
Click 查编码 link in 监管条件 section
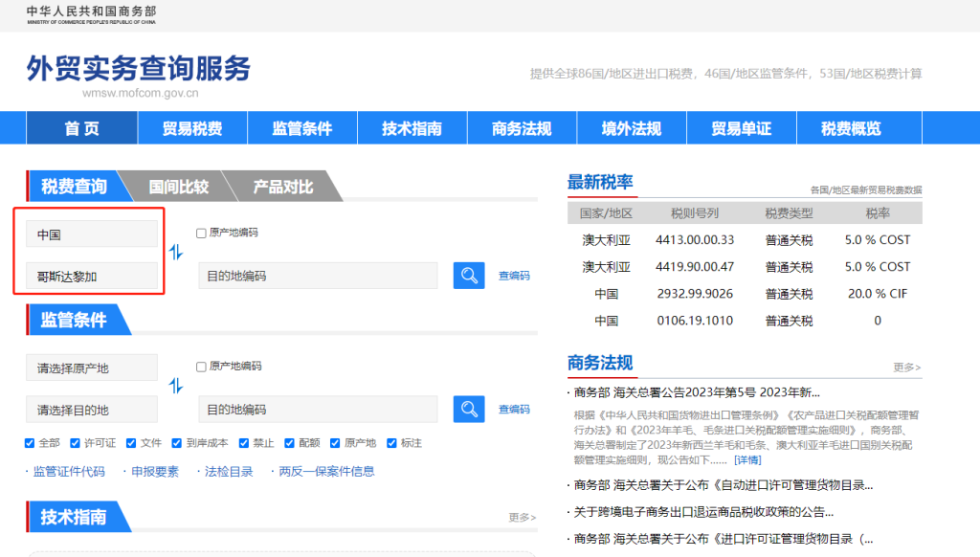(514, 410)
